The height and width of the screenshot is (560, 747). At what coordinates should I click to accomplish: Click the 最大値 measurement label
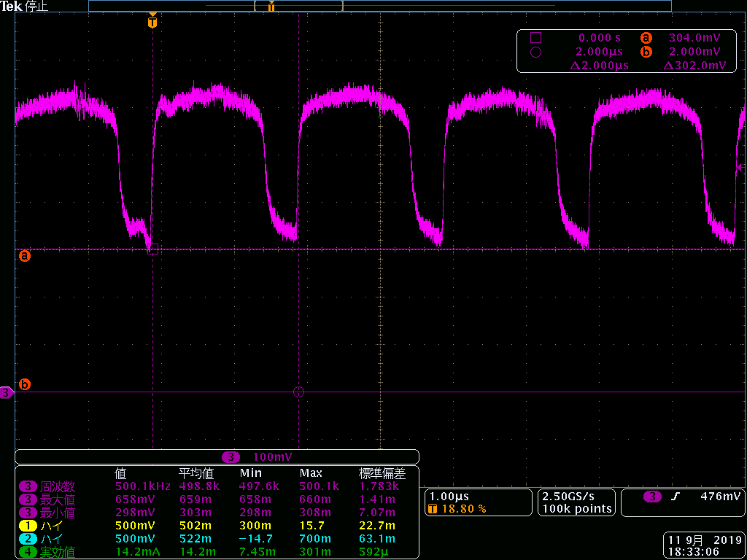58,499
